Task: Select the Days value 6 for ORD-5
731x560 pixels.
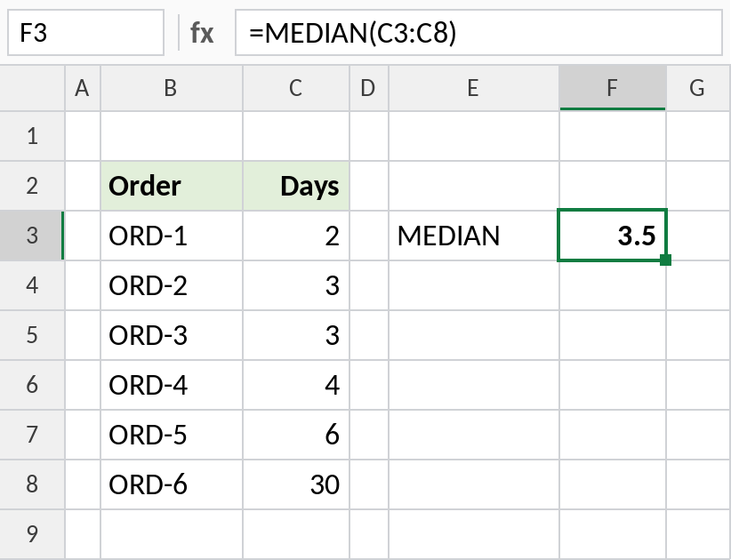Action: pyautogui.click(x=296, y=436)
